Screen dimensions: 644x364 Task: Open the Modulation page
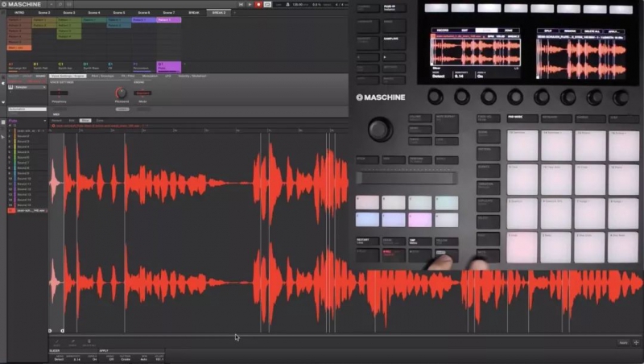[x=150, y=76]
